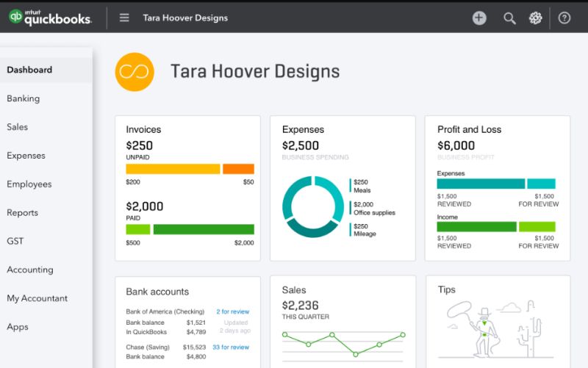Open the search magnifier icon
Image resolution: width=588 pixels, height=368 pixels.
(x=509, y=18)
